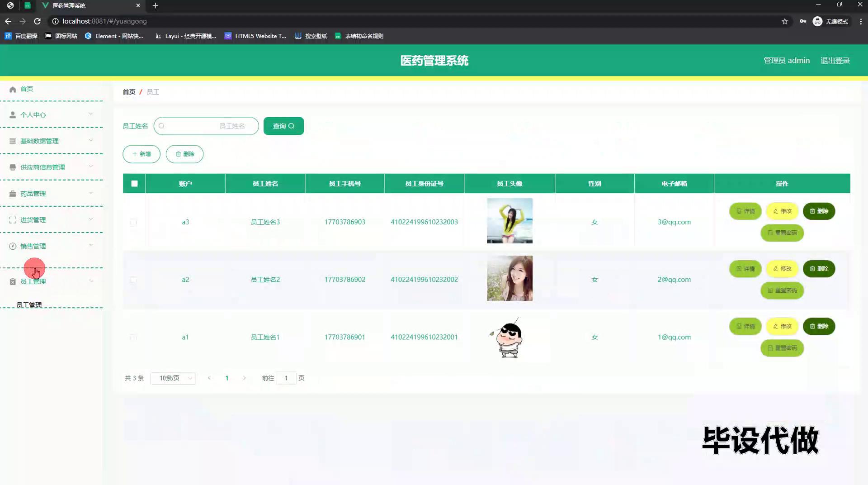868x485 pixels.
Task: Click the 药品管理 sidebar icon
Action: pos(13,194)
